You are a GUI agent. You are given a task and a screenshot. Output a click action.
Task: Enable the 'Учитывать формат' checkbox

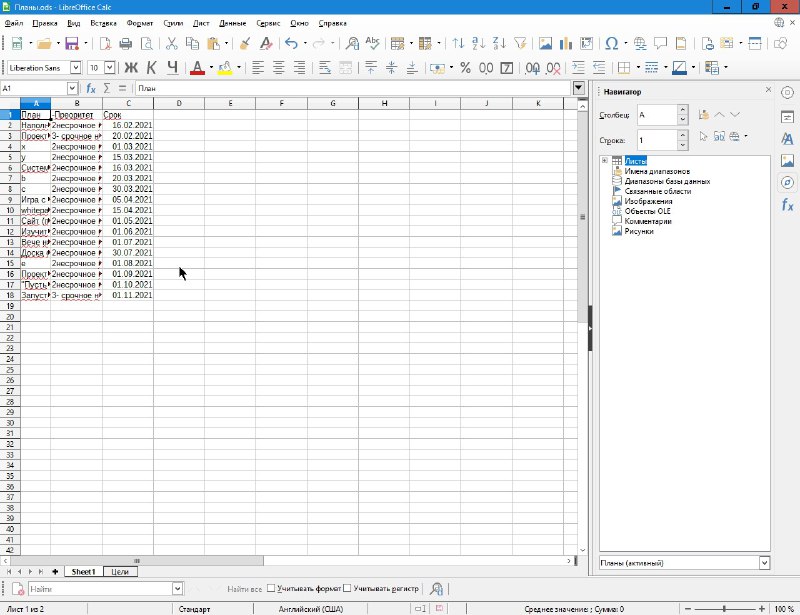point(271,589)
